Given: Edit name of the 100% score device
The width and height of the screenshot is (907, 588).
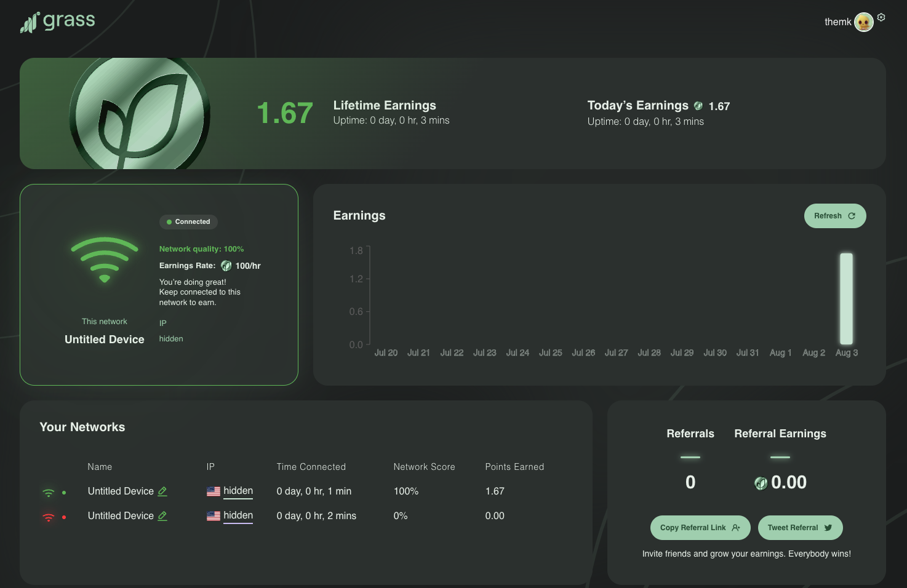Looking at the screenshot, I should click(162, 491).
